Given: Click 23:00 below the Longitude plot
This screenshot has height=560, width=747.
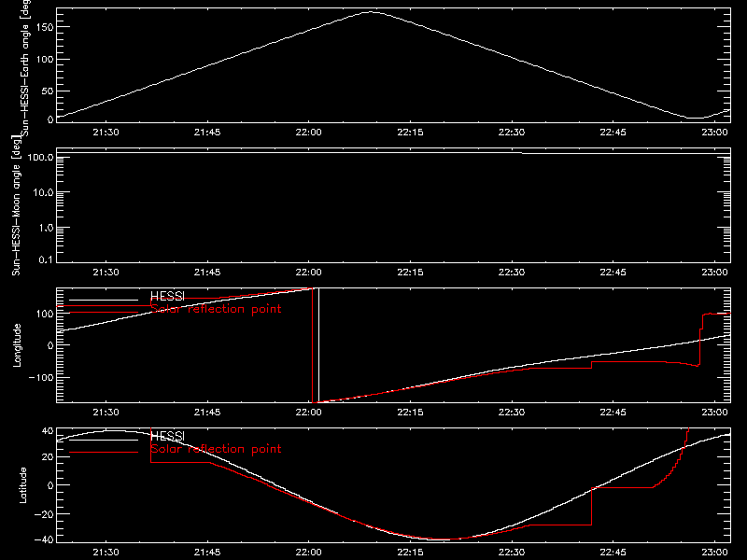Looking at the screenshot, I should click(714, 413).
